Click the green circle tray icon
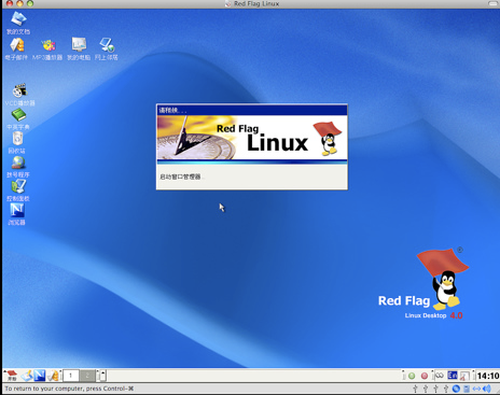500x395 pixels. pos(412,376)
